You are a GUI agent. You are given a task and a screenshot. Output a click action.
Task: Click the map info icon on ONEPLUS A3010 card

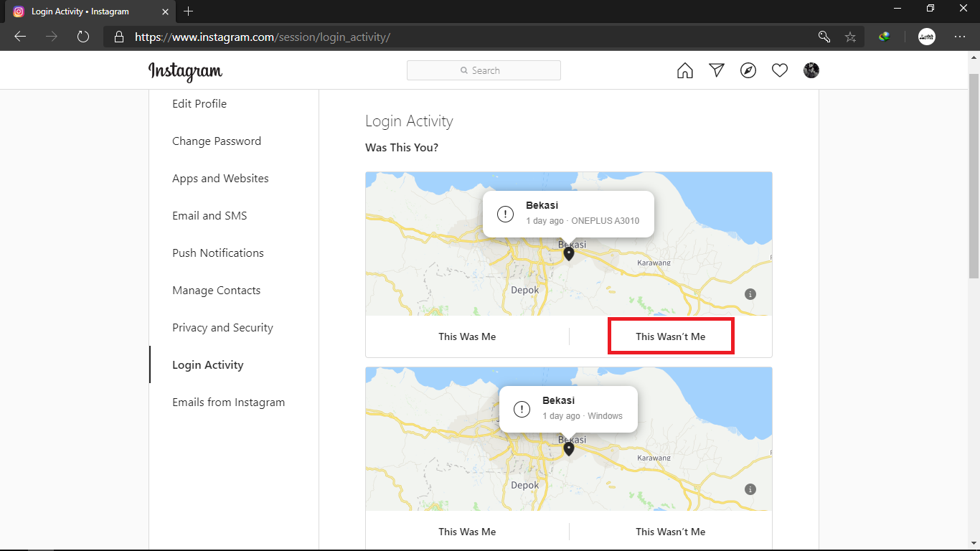[x=750, y=294]
